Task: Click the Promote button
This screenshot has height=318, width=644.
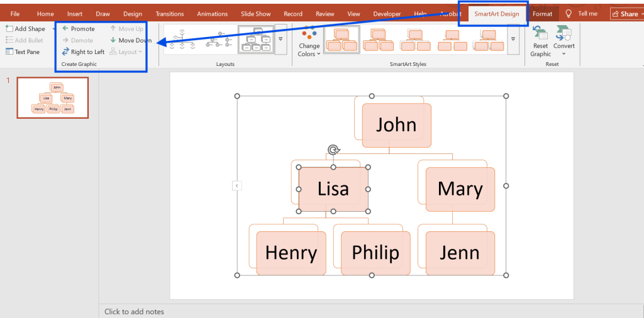Action: (x=78, y=29)
